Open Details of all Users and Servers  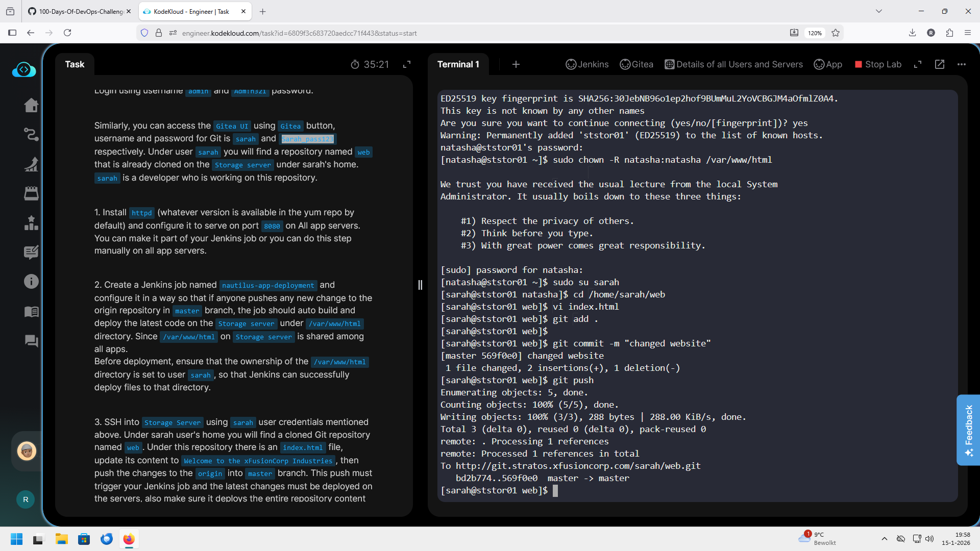[734, 64]
